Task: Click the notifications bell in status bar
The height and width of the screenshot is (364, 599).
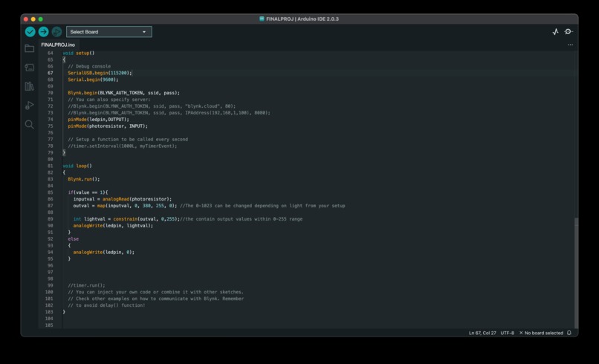Action: 569,333
